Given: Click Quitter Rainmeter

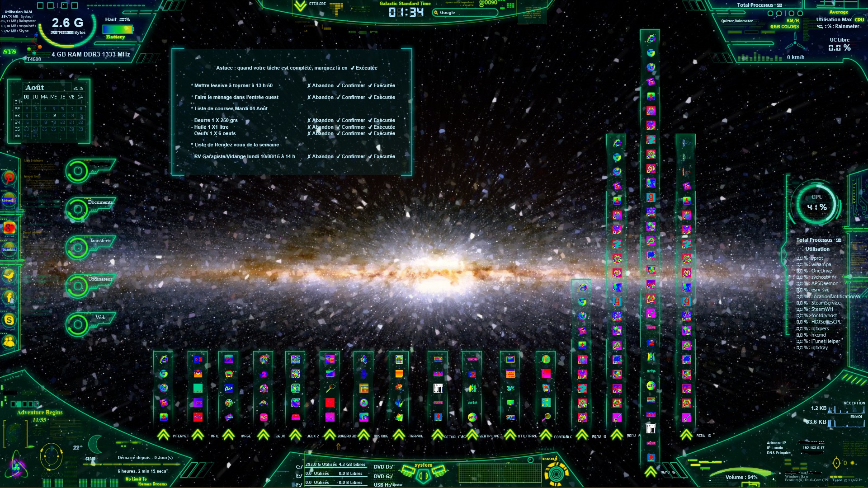Looking at the screenshot, I should point(736,21).
